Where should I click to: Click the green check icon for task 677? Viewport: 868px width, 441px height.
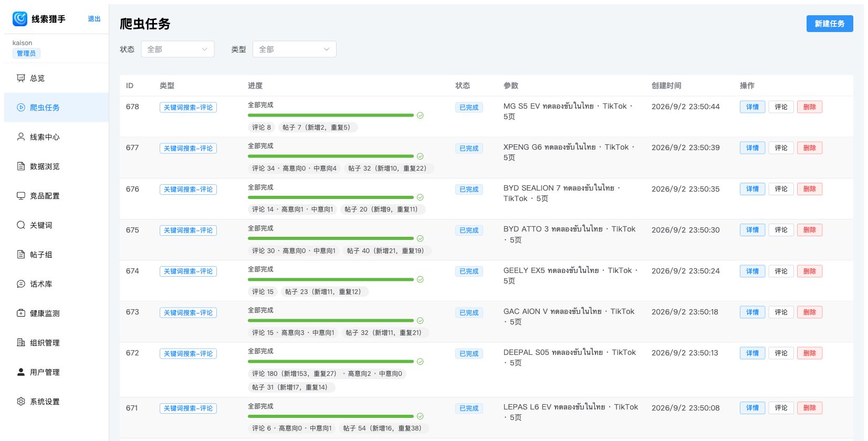420,156
